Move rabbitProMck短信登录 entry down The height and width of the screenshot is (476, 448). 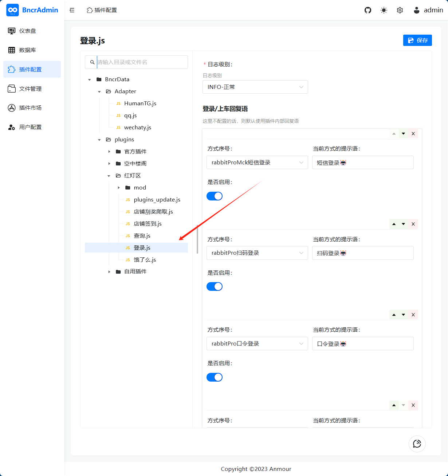click(403, 134)
